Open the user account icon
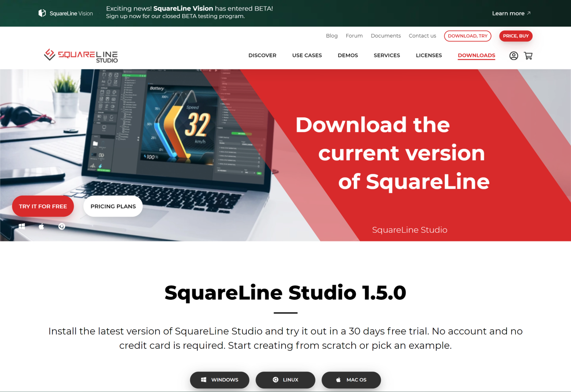 pos(514,56)
